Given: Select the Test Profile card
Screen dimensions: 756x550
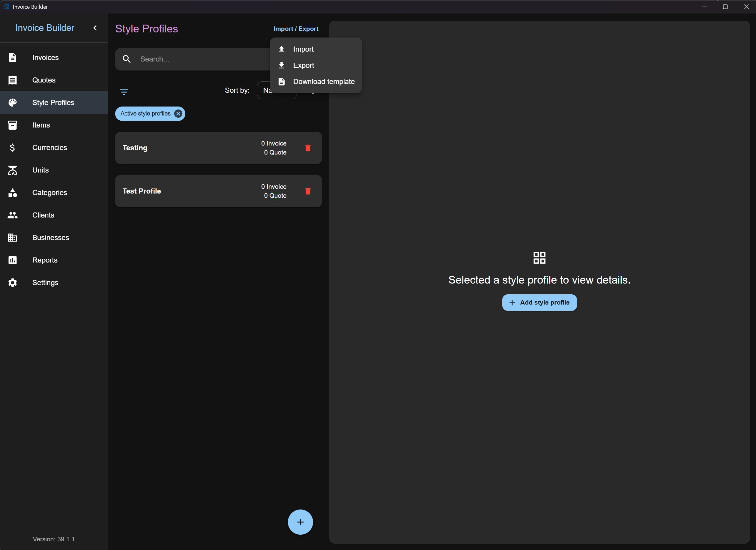Looking at the screenshot, I should [x=218, y=191].
